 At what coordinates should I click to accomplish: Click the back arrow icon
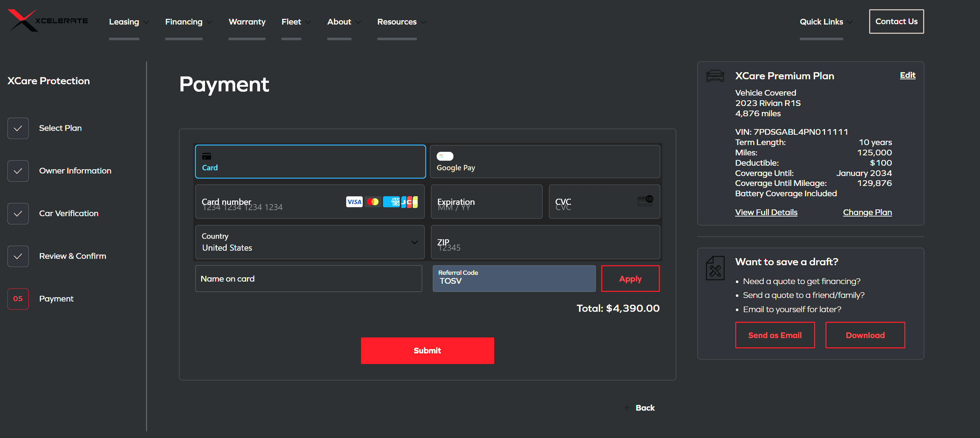point(628,407)
